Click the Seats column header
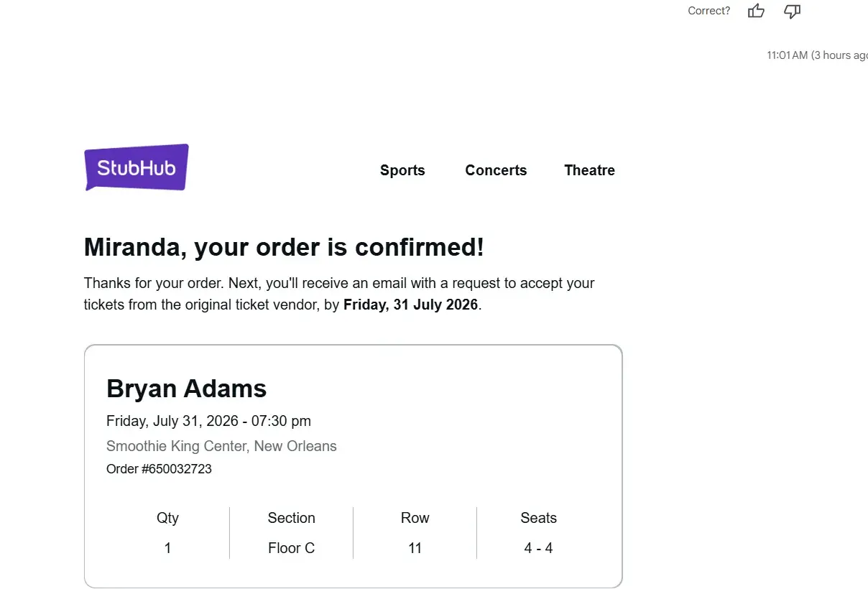This screenshot has height=589, width=868. pyautogui.click(x=538, y=518)
